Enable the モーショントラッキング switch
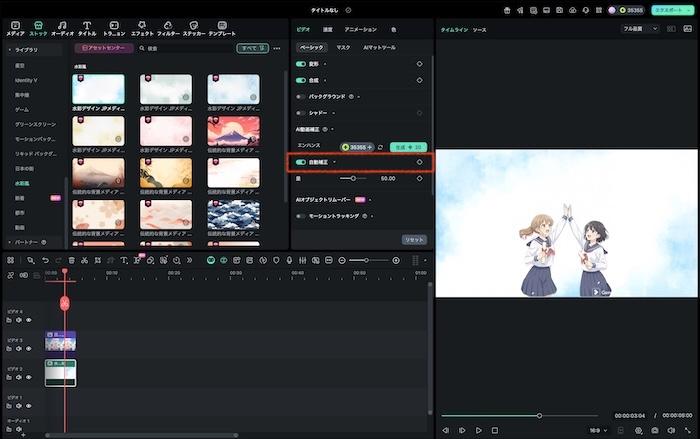The width and height of the screenshot is (700, 439). (301, 216)
